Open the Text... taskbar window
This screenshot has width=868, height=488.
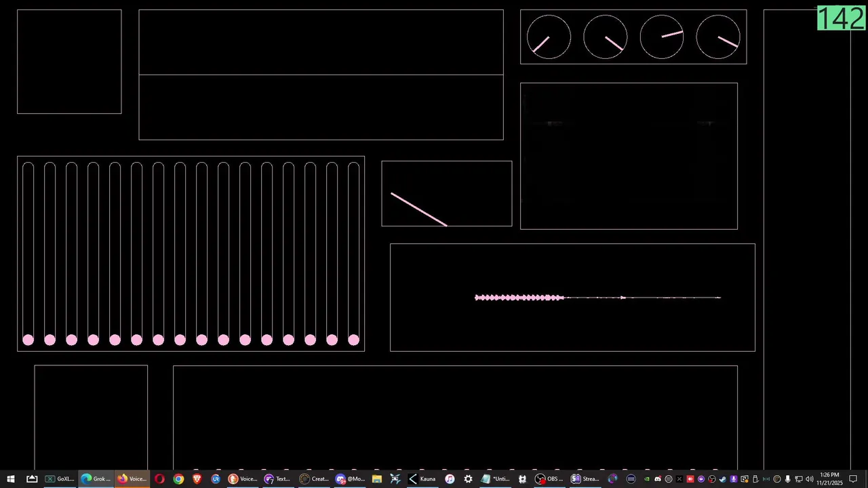tap(278, 479)
